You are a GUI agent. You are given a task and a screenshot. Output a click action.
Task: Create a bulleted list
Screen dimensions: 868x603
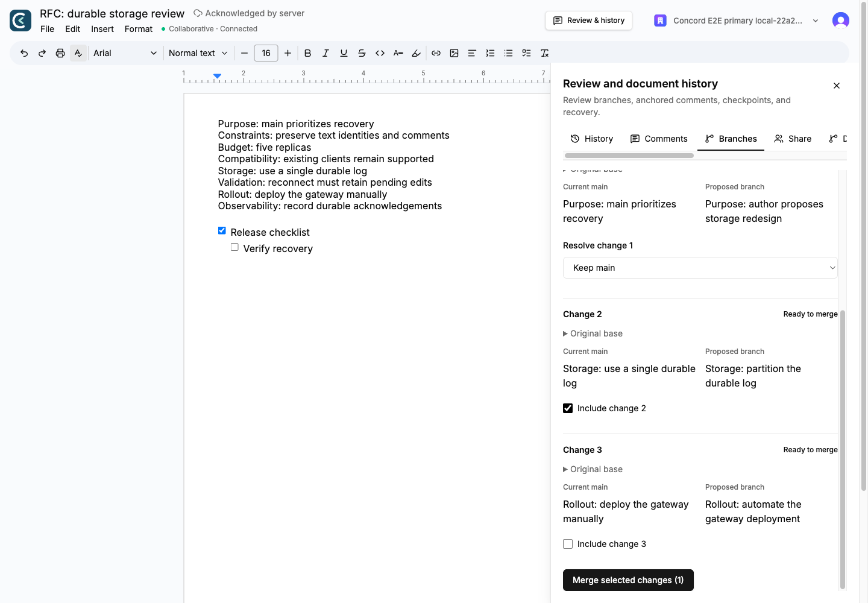508,53
